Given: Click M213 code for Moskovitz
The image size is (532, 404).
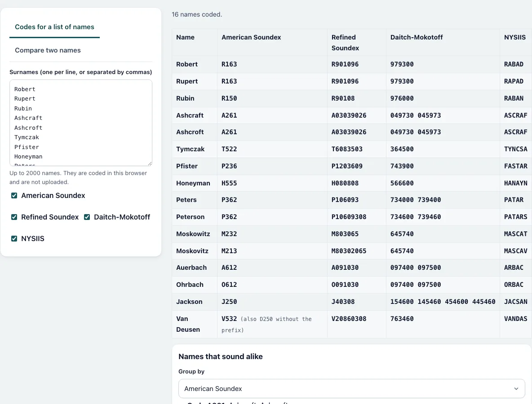Looking at the screenshot, I should pos(229,251).
